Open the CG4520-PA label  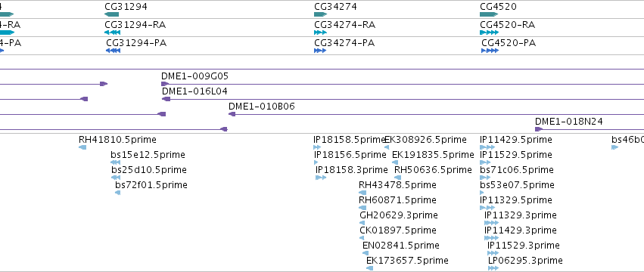(509, 42)
